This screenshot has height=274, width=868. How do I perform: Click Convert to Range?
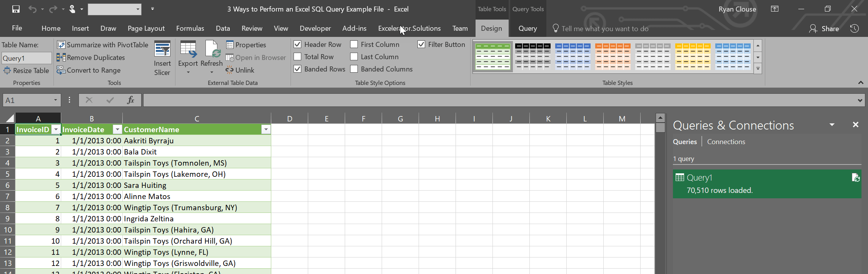[x=88, y=70]
